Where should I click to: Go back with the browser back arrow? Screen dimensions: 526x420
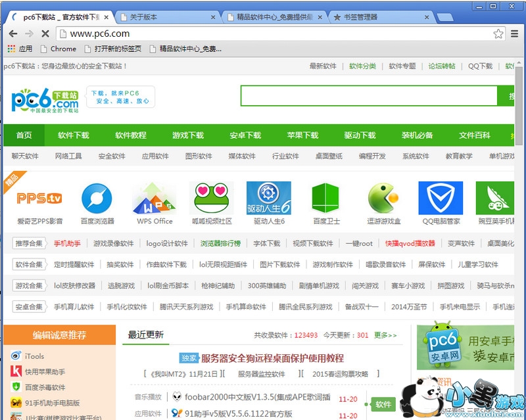(13, 34)
